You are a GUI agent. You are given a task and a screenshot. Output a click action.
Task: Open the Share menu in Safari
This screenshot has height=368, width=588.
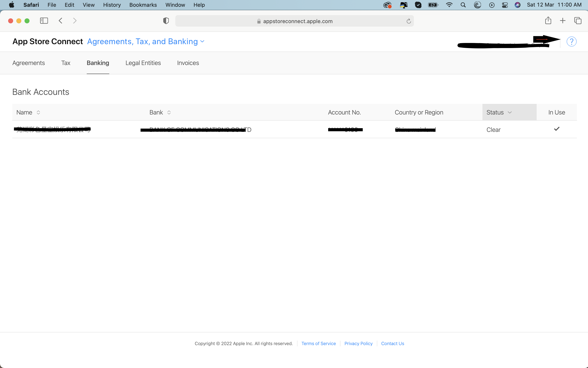pyautogui.click(x=548, y=20)
